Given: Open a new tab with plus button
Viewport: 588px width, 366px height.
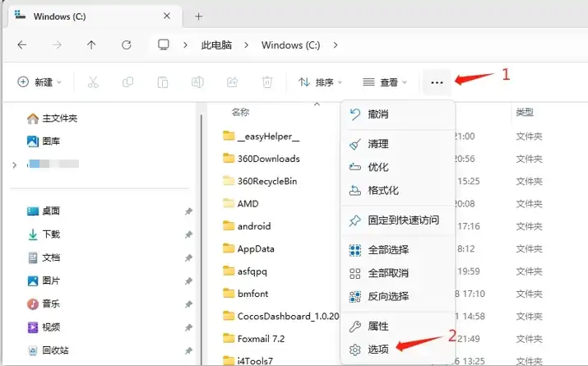Looking at the screenshot, I should 199,16.
